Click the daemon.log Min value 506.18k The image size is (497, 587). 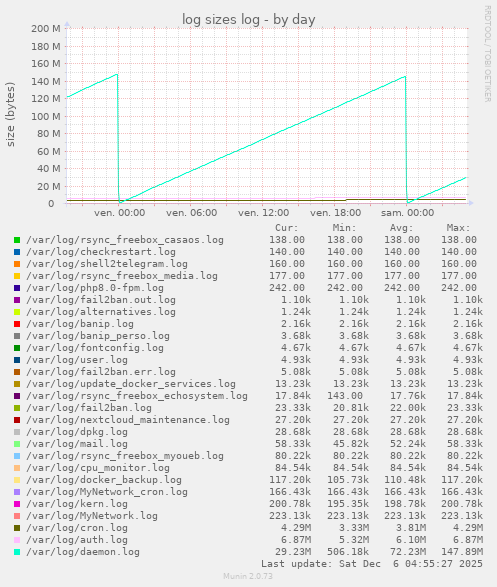pos(348,552)
